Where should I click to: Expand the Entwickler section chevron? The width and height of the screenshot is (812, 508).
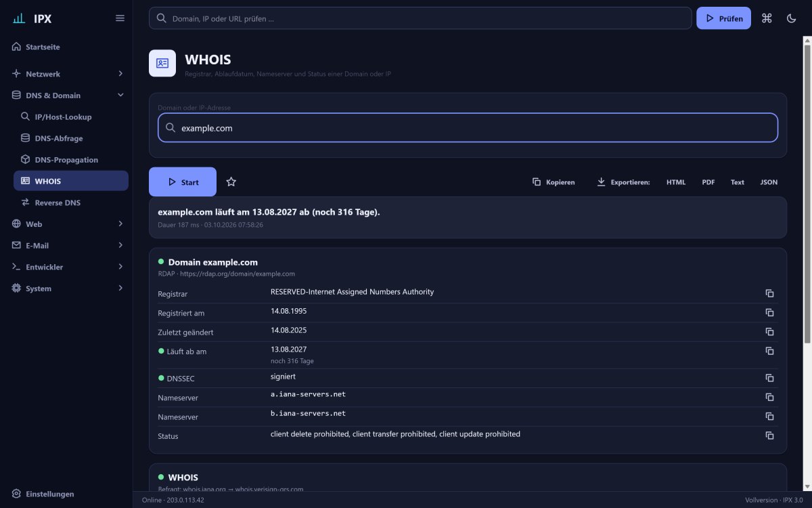pos(120,267)
